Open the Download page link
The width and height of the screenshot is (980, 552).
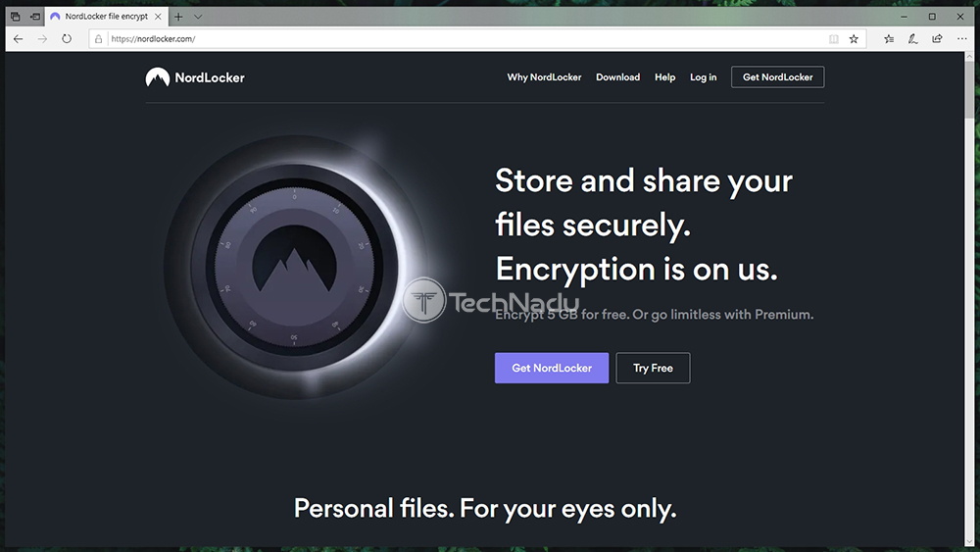coord(617,76)
